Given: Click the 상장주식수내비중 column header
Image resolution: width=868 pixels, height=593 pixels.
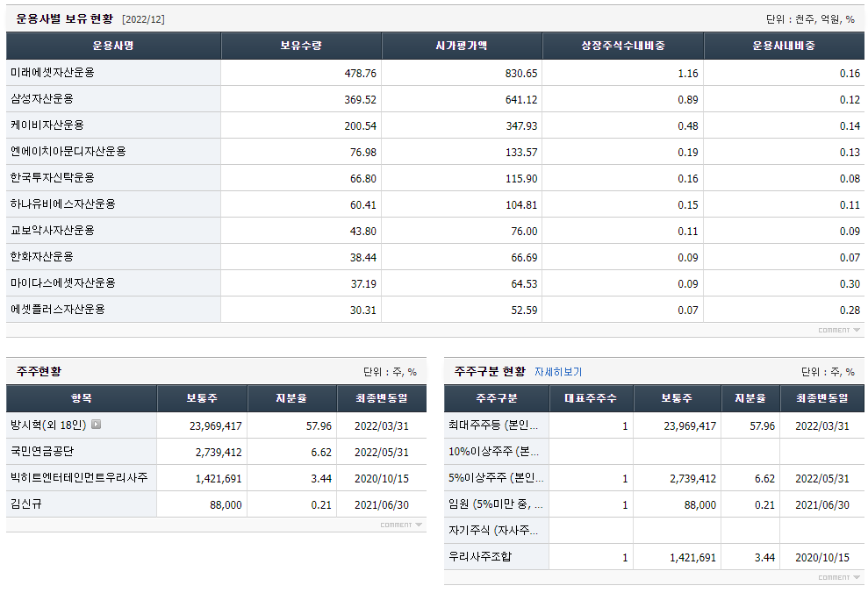Looking at the screenshot, I should (x=623, y=46).
